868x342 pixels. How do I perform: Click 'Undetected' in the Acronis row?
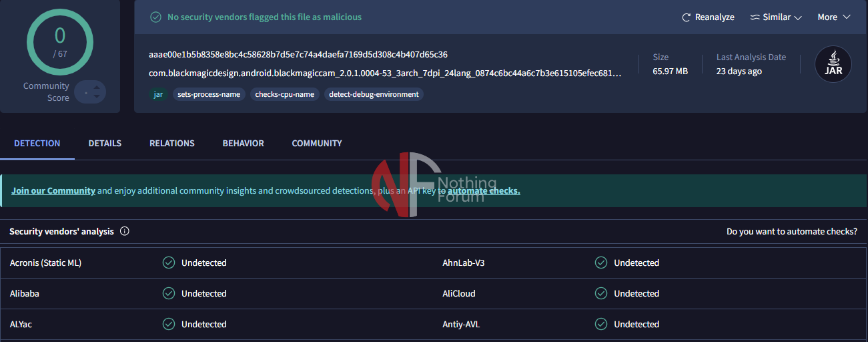click(x=204, y=263)
